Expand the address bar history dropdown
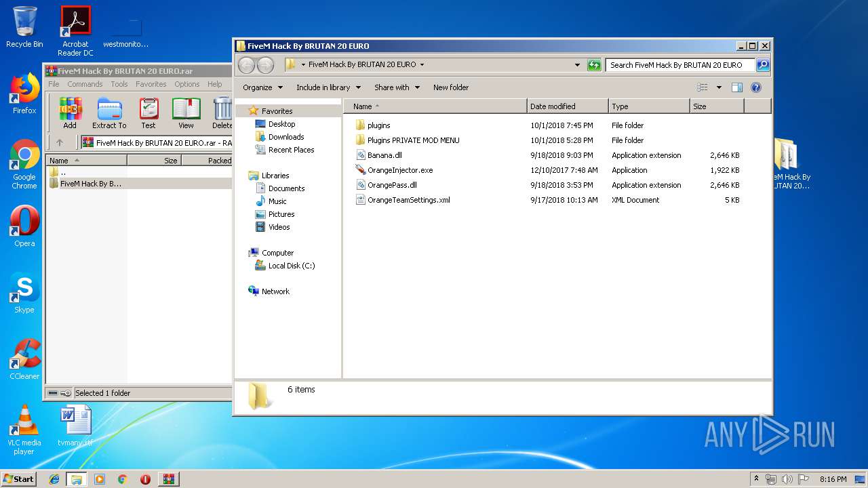 [577, 65]
